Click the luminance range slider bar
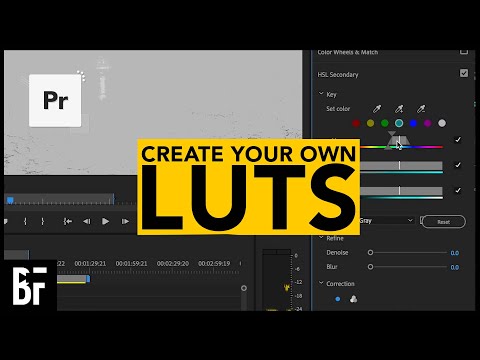This screenshot has width=480, height=360. tap(401, 191)
